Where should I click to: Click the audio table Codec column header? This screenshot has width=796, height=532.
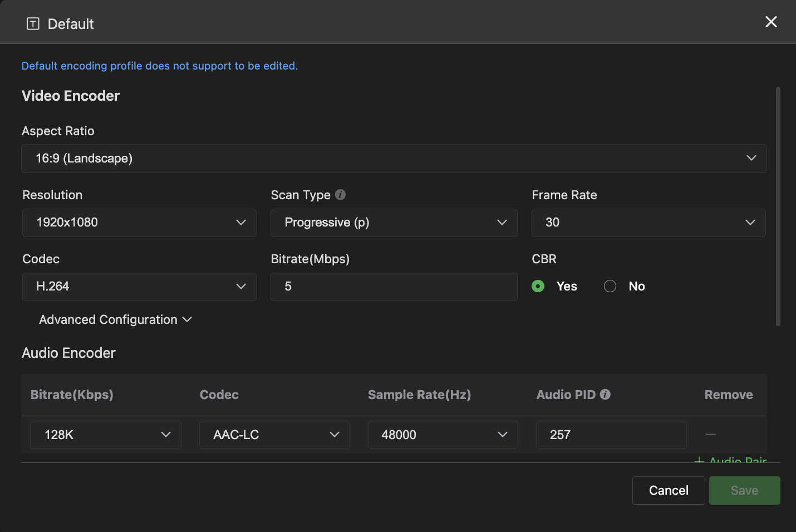pyautogui.click(x=219, y=395)
